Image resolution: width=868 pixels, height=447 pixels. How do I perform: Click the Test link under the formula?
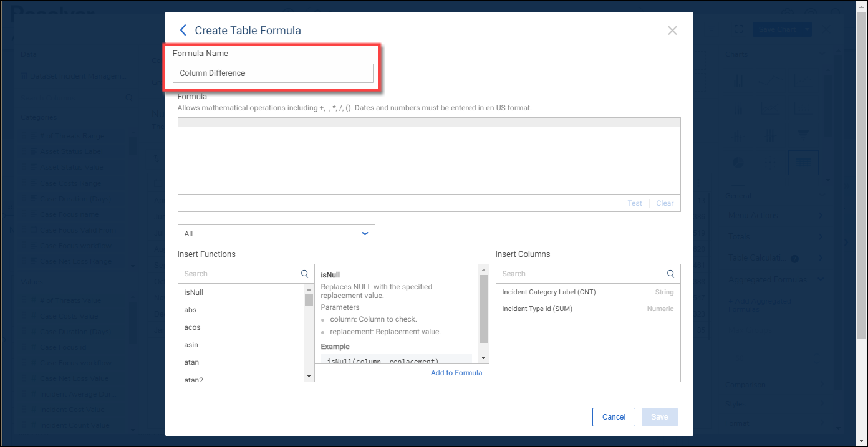click(x=635, y=203)
